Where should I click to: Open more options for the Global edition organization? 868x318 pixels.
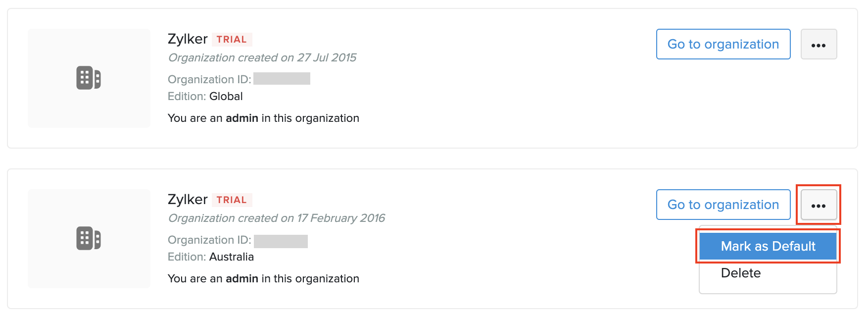click(819, 45)
